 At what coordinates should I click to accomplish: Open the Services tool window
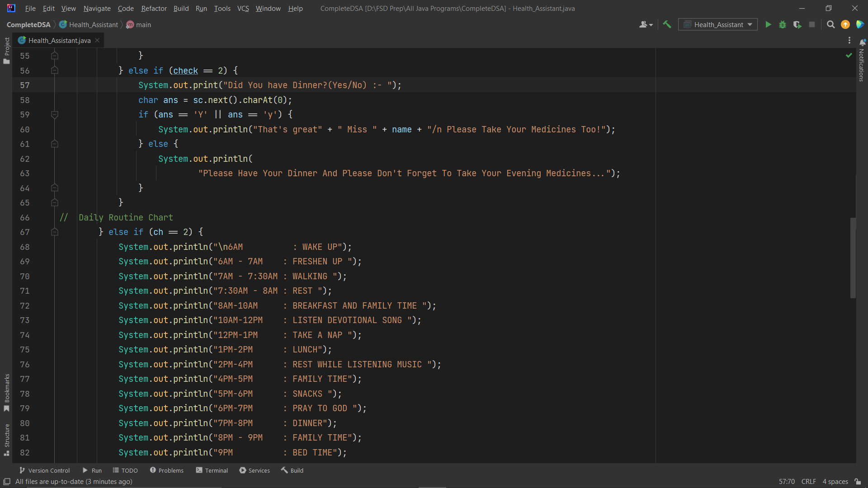255,470
